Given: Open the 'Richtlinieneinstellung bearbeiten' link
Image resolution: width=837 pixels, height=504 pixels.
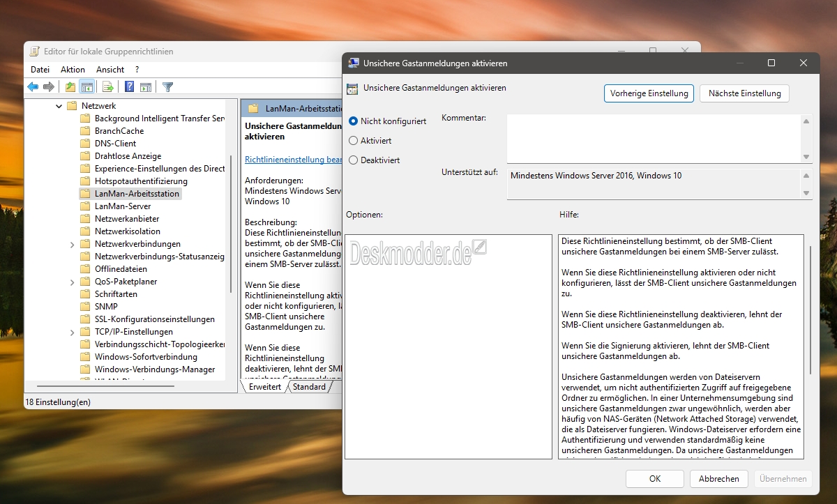Looking at the screenshot, I should point(294,160).
